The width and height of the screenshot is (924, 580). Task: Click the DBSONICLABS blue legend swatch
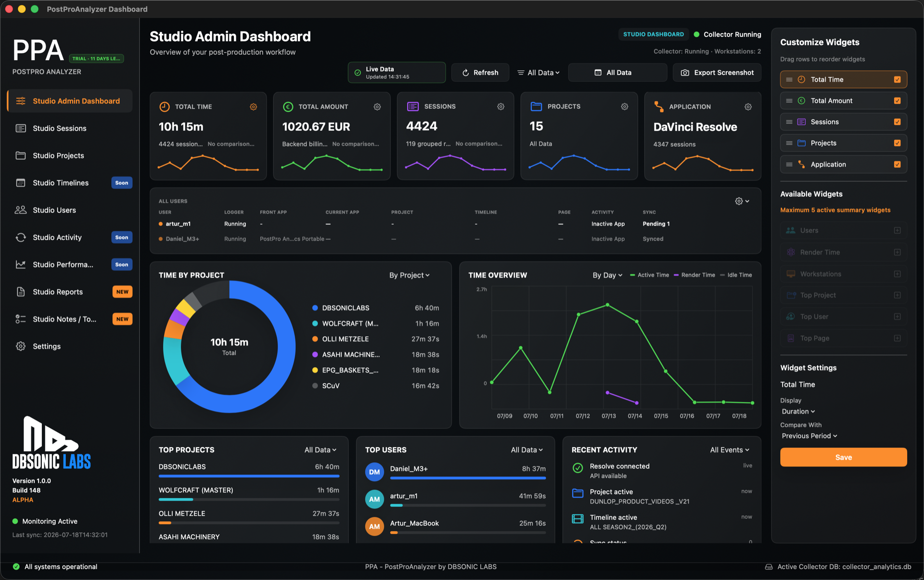[x=315, y=308]
